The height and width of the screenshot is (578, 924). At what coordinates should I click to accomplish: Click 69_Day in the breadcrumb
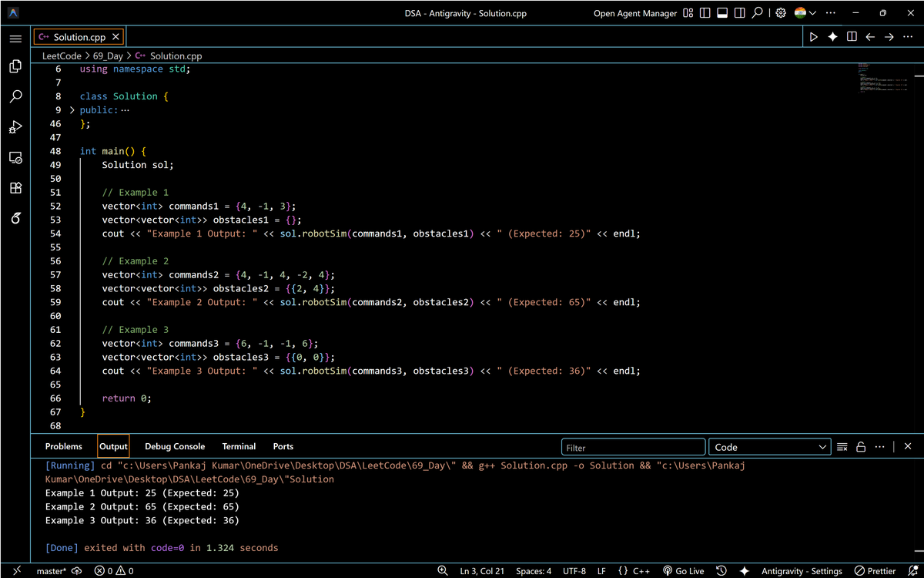[x=108, y=55]
